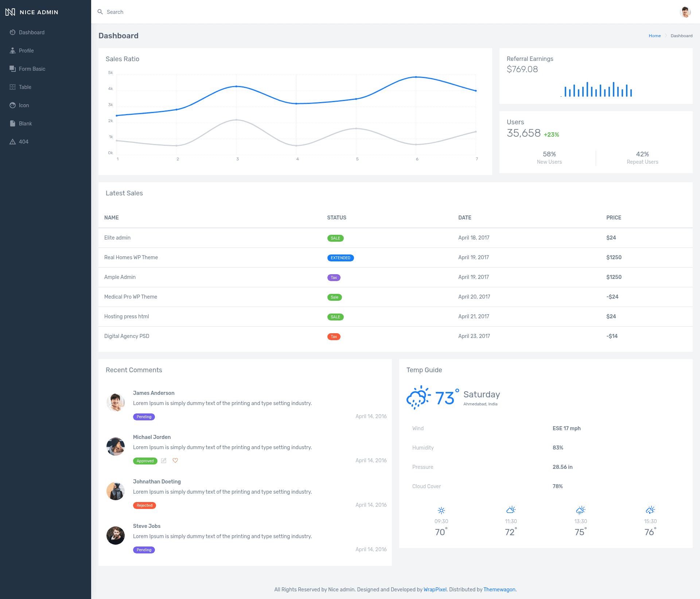Click the search magnifier icon
This screenshot has width=700, height=599.
(100, 12)
